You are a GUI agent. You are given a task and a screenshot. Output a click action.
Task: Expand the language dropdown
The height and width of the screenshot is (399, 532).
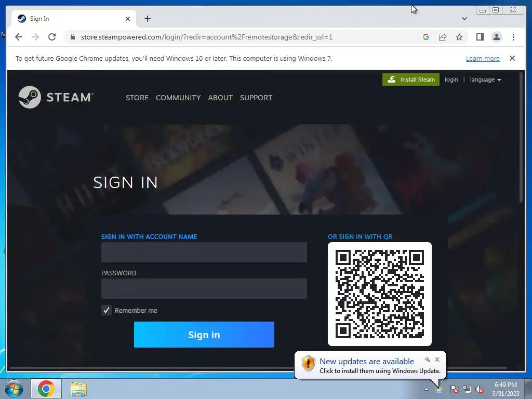[485, 79]
